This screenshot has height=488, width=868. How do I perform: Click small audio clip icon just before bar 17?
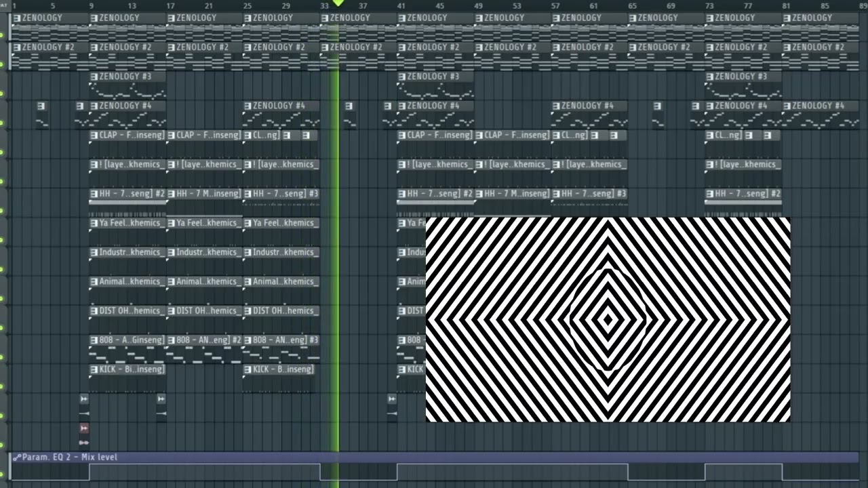point(161,399)
